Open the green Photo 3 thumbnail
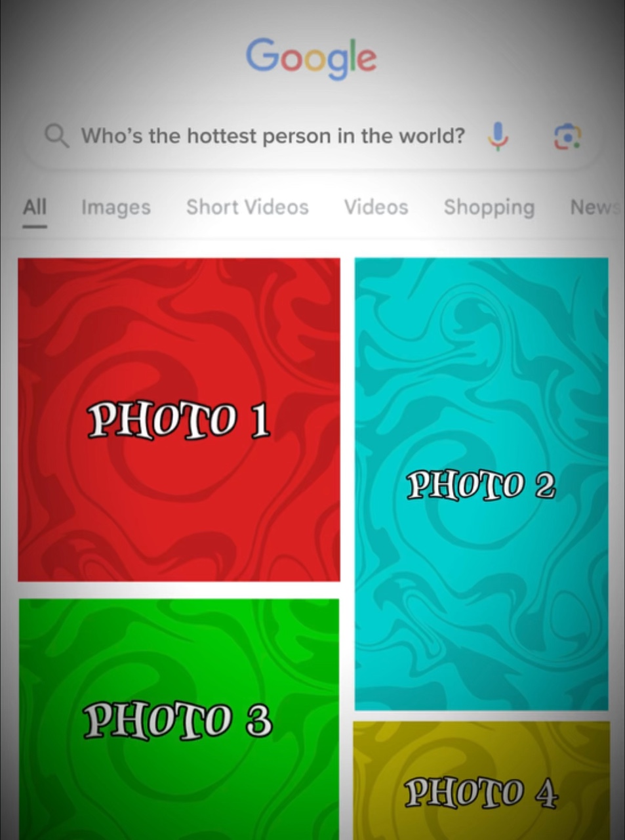Image resolution: width=625 pixels, height=840 pixels. [x=179, y=719]
